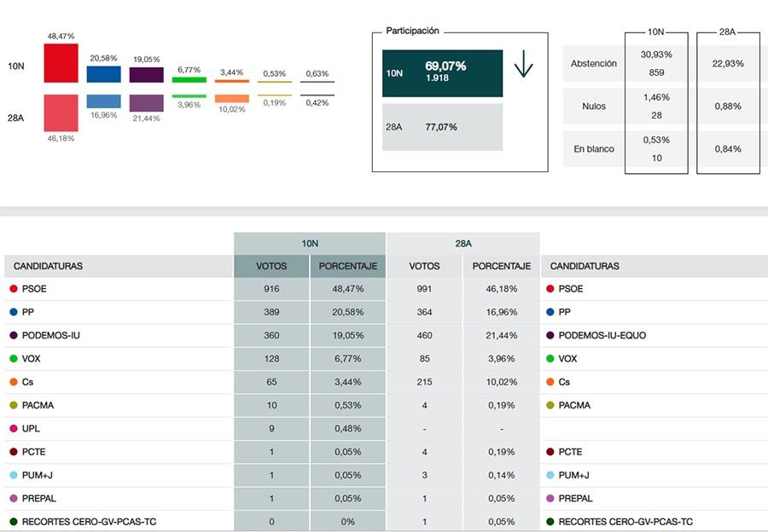Viewport: 768px width, 532px height.
Task: Click the En blanco row label
Action: pyautogui.click(x=594, y=149)
